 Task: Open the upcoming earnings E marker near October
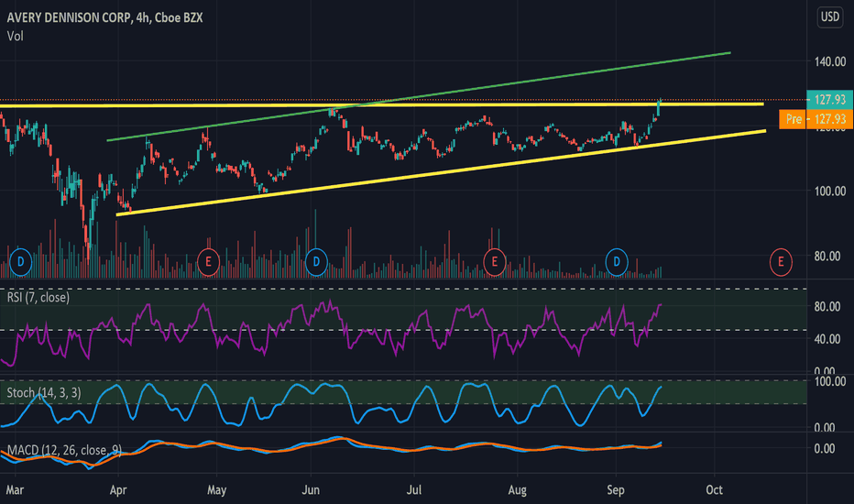[x=781, y=262]
